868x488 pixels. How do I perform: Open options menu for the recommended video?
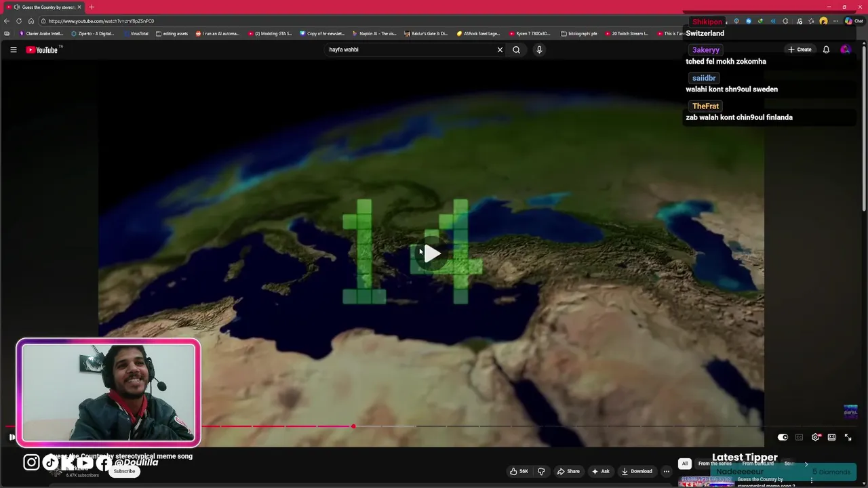pyautogui.click(x=811, y=480)
